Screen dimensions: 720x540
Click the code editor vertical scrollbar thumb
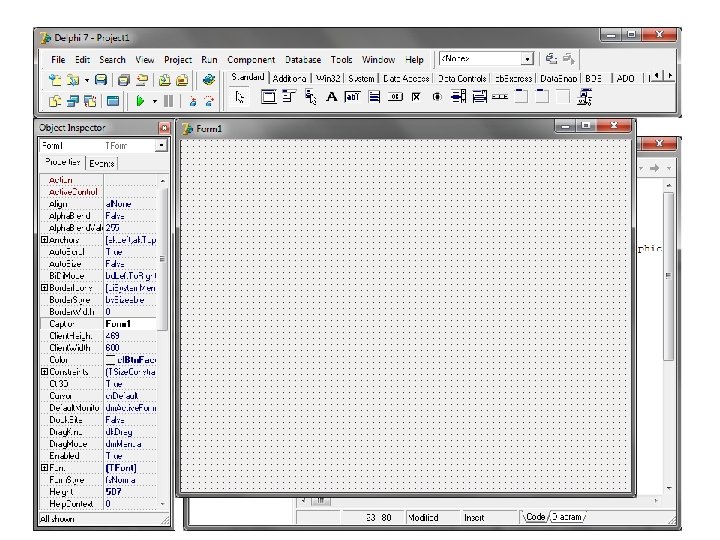click(669, 276)
